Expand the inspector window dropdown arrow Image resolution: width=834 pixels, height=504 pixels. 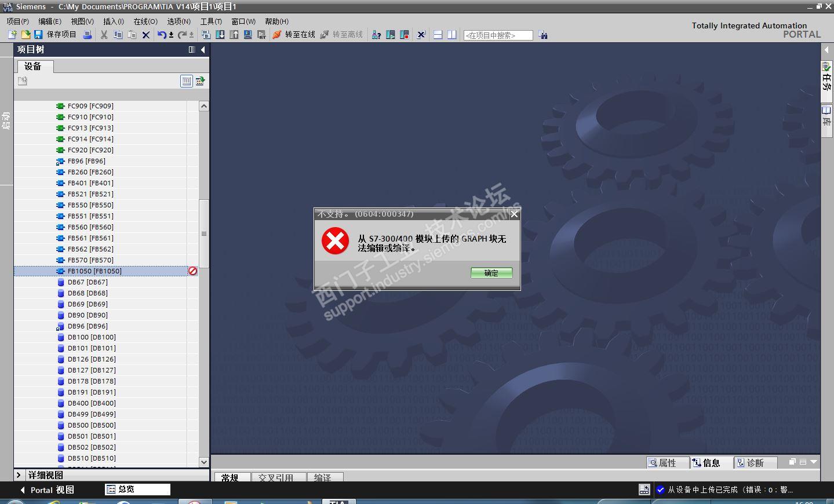(814, 462)
